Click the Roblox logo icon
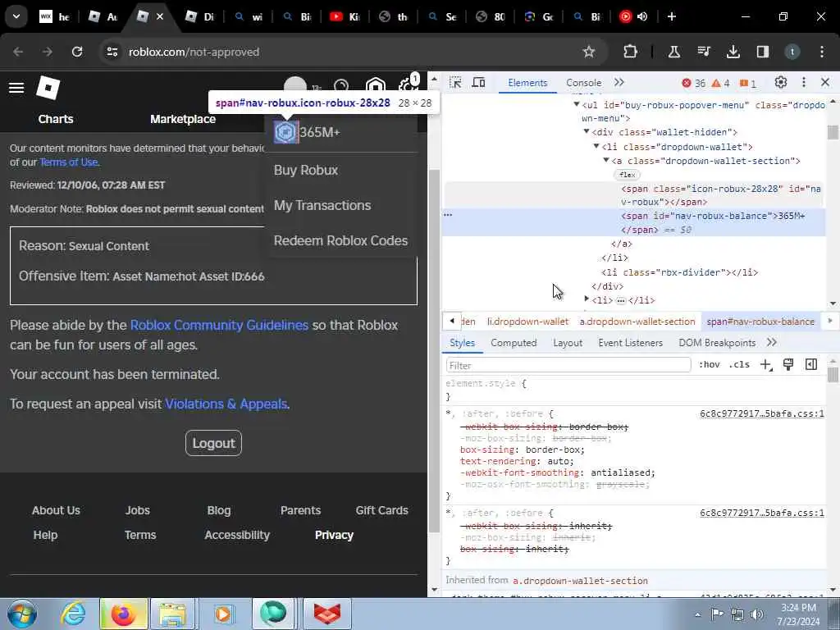840x630 pixels. point(48,88)
